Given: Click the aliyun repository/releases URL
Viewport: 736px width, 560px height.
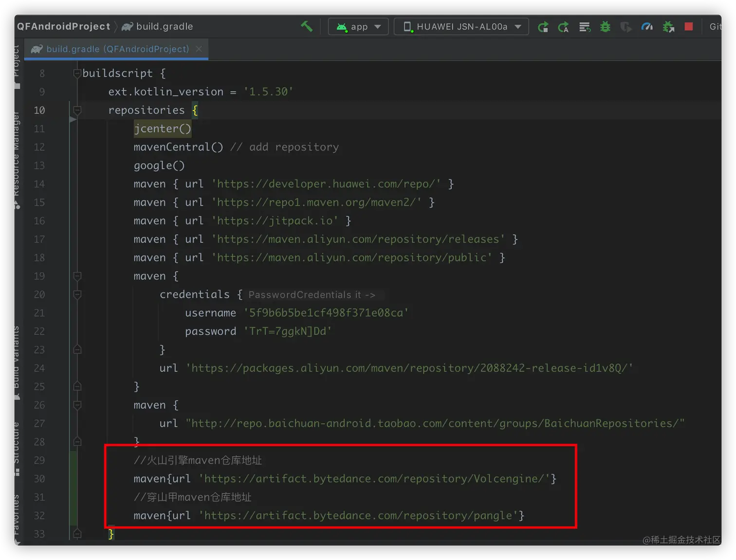Looking at the screenshot, I should [358, 239].
